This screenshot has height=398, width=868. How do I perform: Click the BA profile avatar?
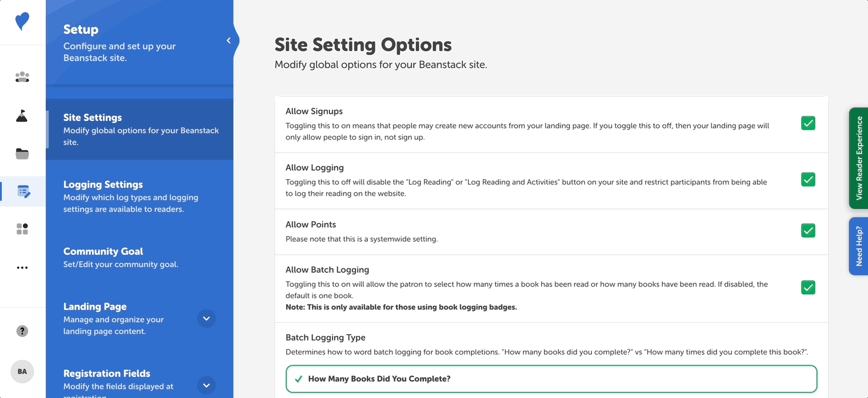click(x=22, y=371)
